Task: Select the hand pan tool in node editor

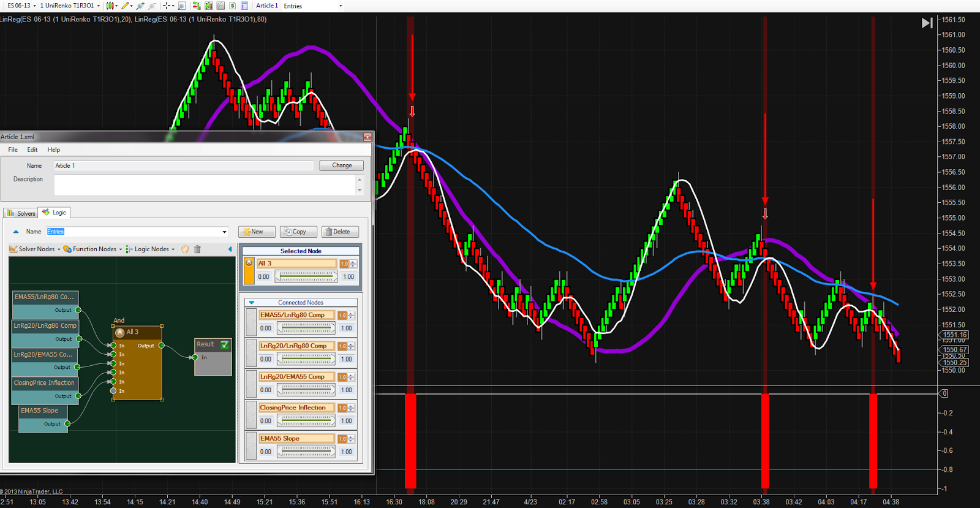Action: point(184,249)
